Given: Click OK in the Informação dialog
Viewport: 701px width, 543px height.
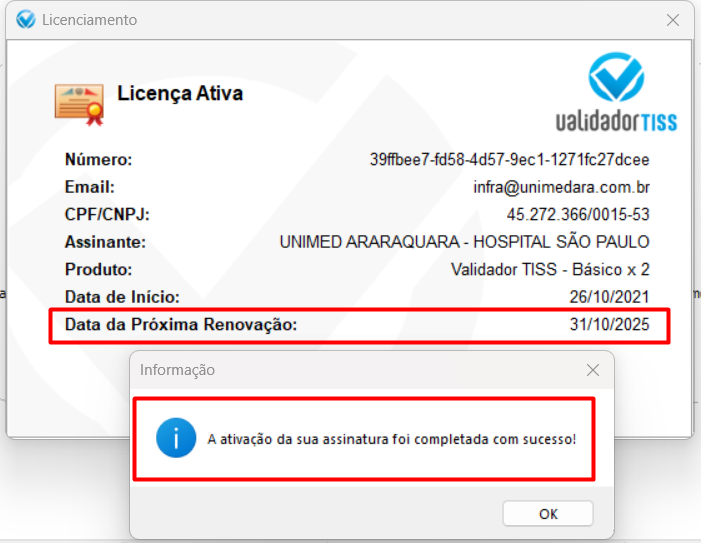Looking at the screenshot, I should [x=548, y=514].
